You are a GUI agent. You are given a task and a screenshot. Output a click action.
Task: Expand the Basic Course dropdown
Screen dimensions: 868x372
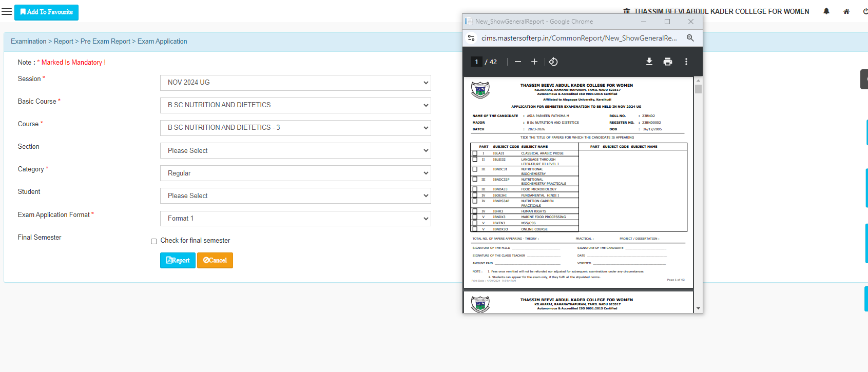point(295,105)
